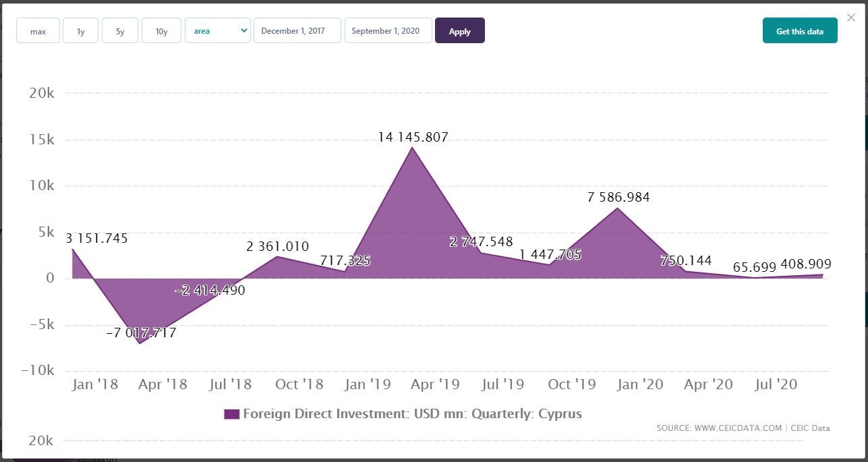The height and width of the screenshot is (462, 868).
Task: Click the 3 151.745 data label
Action: coord(96,238)
